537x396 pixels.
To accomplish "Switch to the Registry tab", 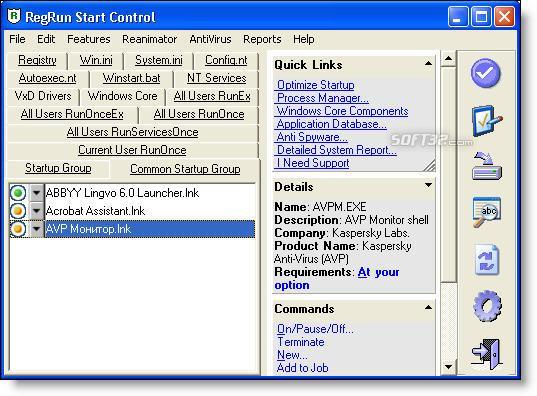I will coord(37,60).
